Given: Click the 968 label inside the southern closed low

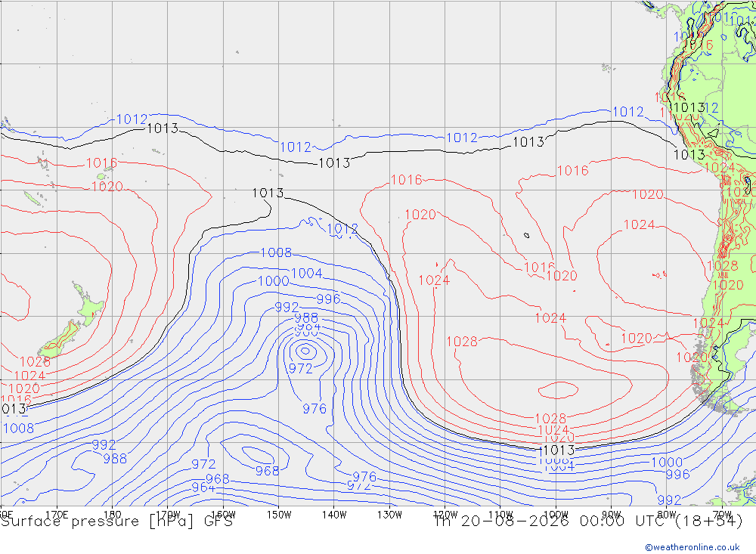Looking at the screenshot, I should point(267,471).
